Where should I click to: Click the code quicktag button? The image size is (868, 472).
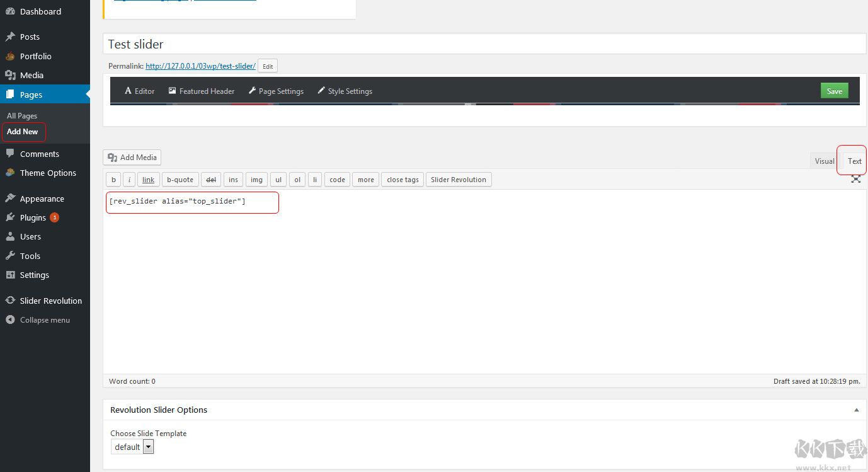pyautogui.click(x=337, y=180)
